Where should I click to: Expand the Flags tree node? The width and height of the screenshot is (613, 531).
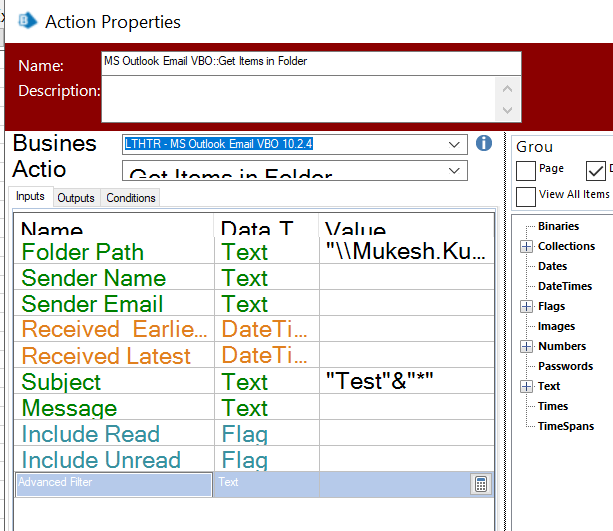point(527,306)
